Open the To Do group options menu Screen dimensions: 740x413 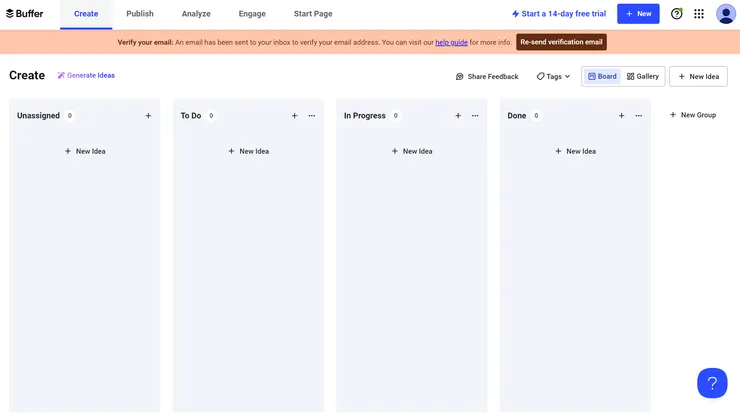[311, 116]
